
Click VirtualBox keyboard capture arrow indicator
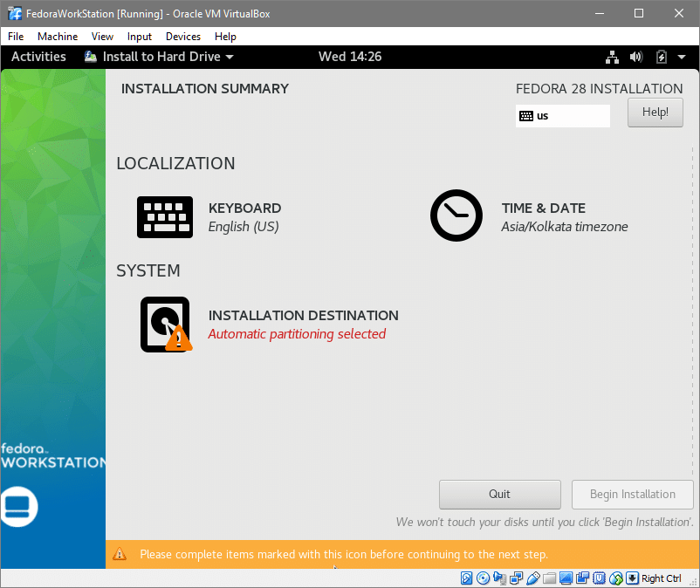(632, 578)
